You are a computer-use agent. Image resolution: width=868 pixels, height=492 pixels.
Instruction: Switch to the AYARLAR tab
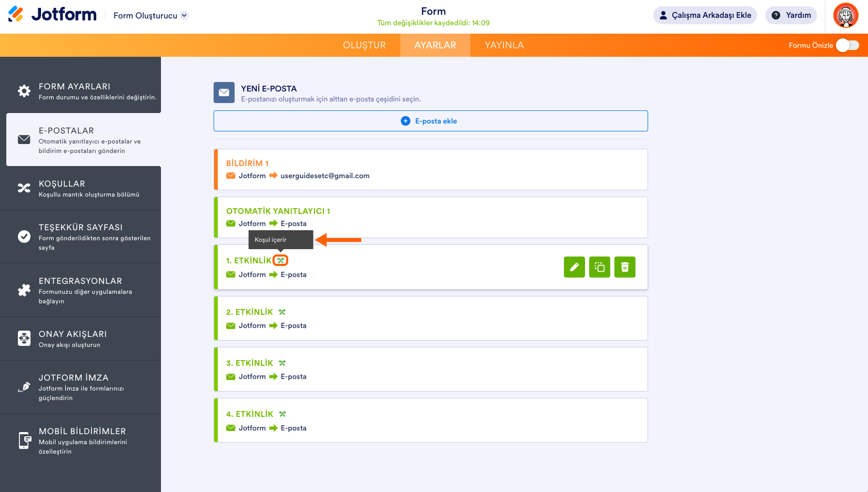[x=435, y=45]
